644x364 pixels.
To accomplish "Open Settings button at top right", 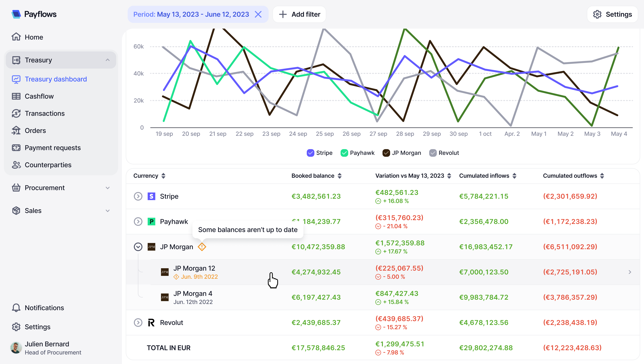I will tap(612, 14).
